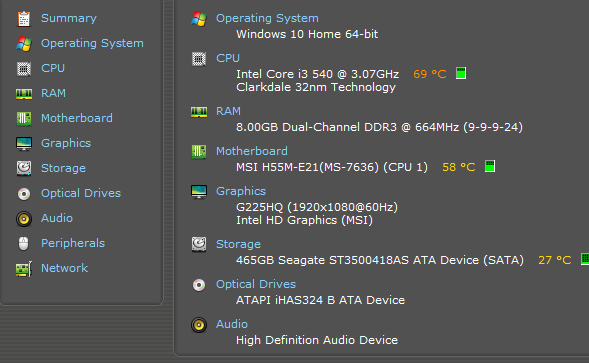This screenshot has width=589, height=363.
Task: Click the Optical Drives disc icon in sidebar
Action: 24,194
